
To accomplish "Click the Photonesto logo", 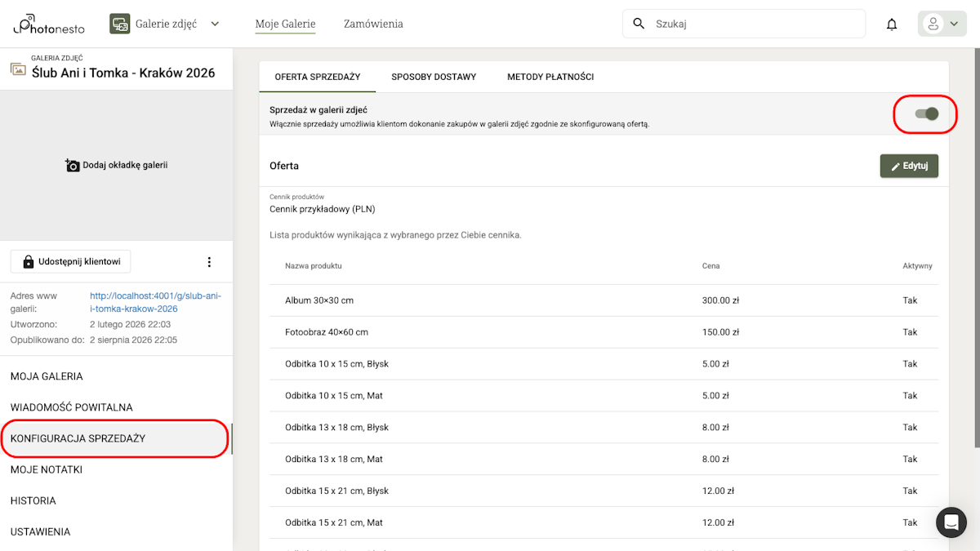I will tap(47, 24).
